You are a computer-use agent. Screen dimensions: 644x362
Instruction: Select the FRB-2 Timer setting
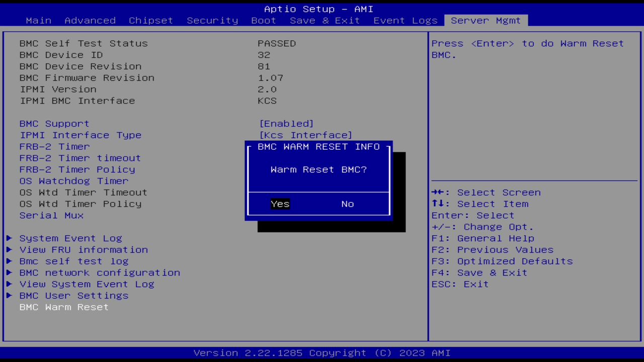pyautogui.click(x=54, y=146)
